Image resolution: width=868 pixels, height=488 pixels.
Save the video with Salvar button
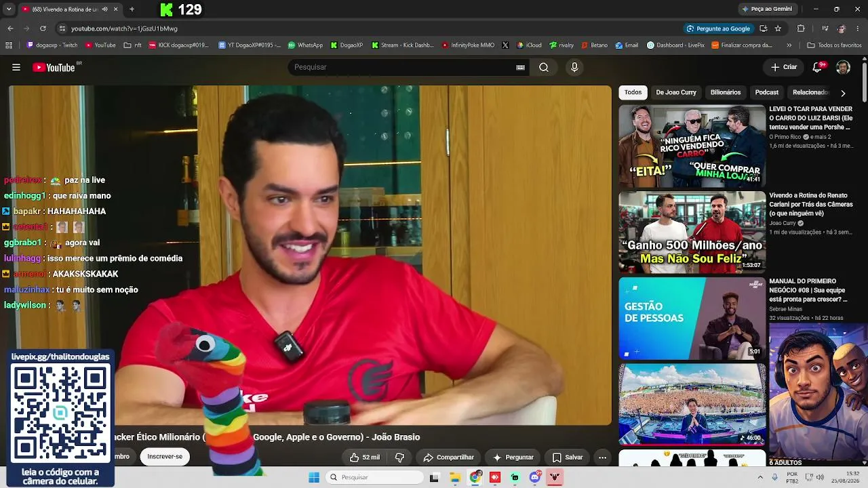click(x=568, y=457)
